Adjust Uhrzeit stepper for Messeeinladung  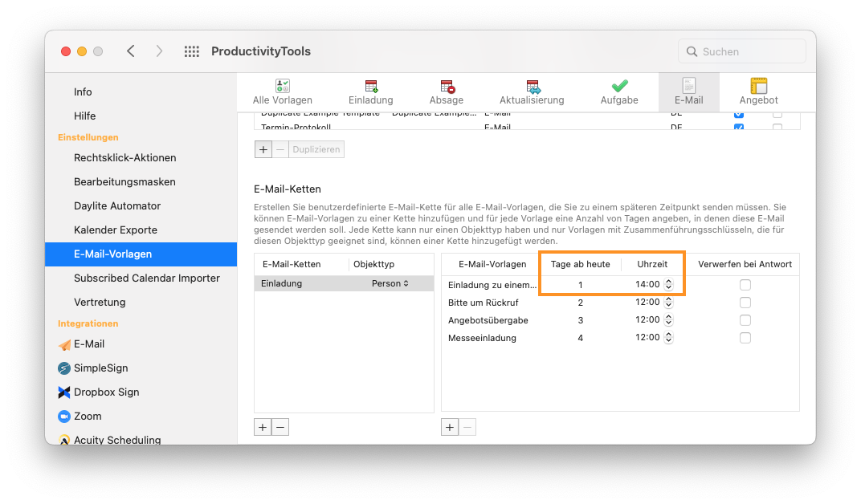pos(668,338)
